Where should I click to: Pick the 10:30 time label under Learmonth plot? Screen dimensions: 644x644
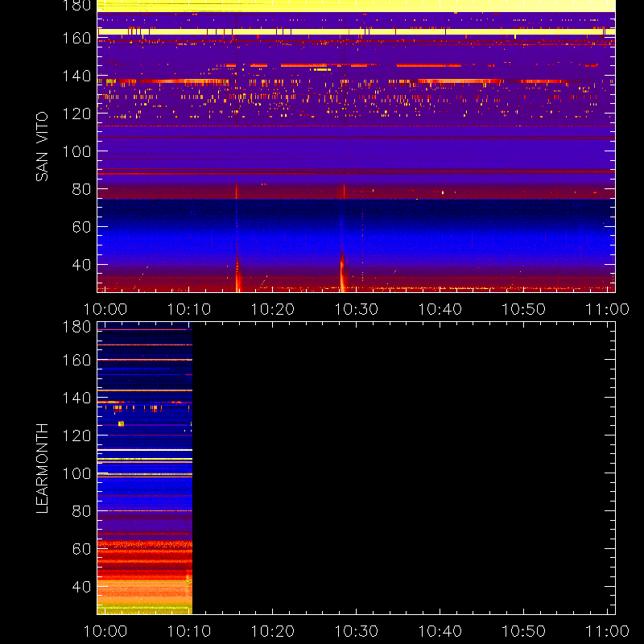pos(356,631)
